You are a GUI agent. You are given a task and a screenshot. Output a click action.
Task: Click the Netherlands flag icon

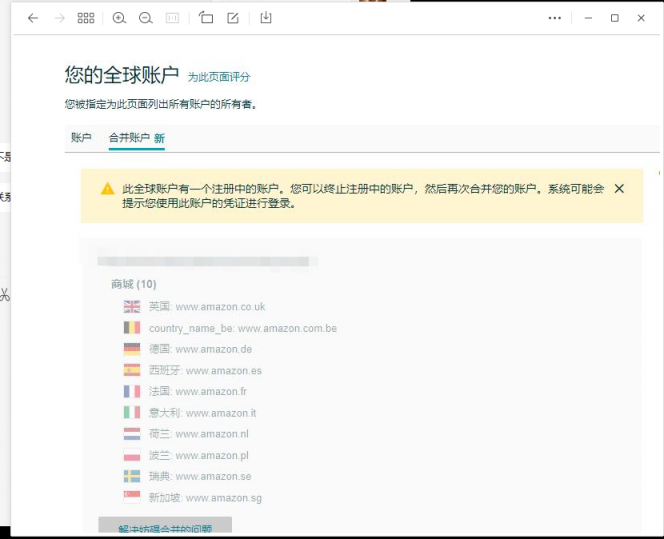coord(132,434)
